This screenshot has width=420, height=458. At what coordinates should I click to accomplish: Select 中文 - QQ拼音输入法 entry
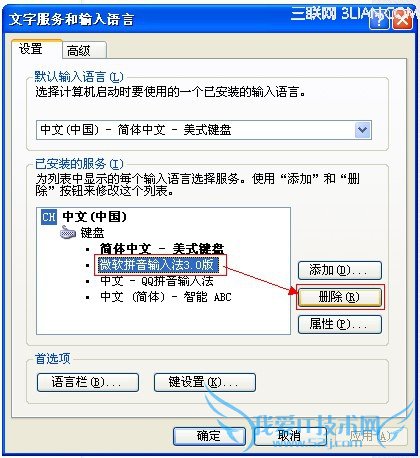pos(157,281)
